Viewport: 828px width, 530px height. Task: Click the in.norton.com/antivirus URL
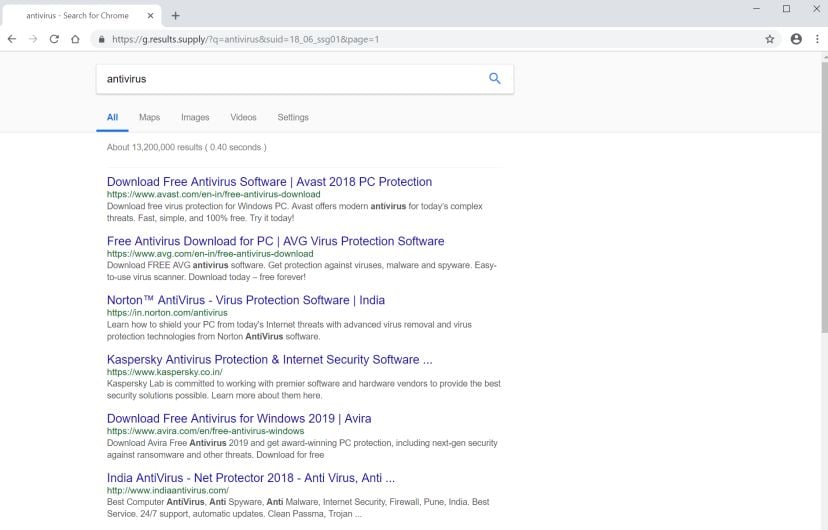pos(167,313)
